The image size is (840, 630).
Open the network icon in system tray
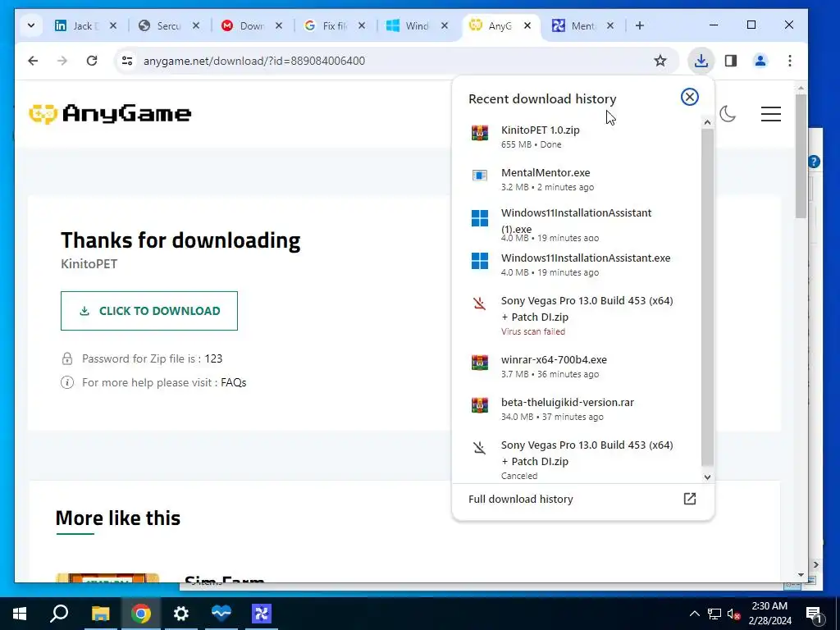tap(714, 614)
